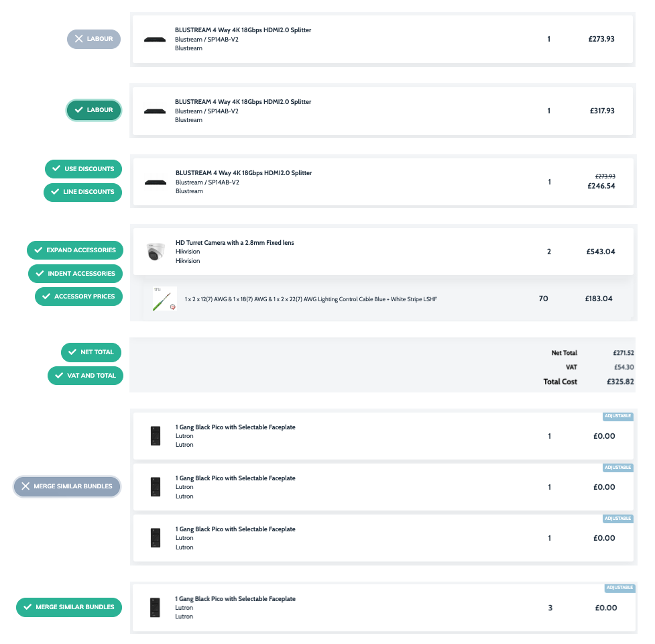Enable the disabled grey Labour toggle
655x644 pixels.
[94, 39]
